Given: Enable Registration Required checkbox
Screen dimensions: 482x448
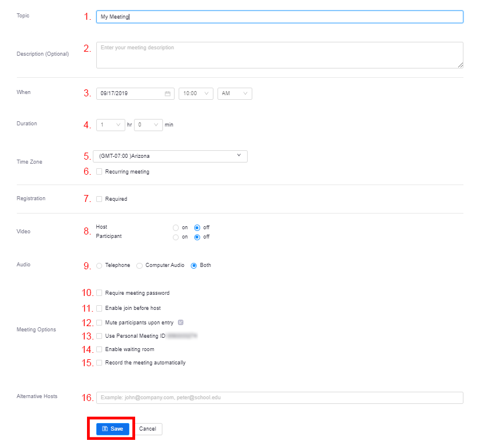Looking at the screenshot, I should click(99, 199).
